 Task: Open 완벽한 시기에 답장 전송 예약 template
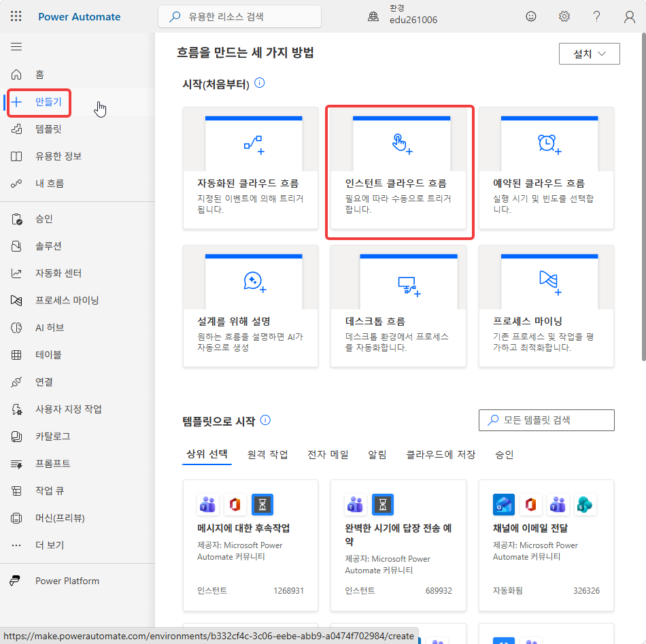398,545
